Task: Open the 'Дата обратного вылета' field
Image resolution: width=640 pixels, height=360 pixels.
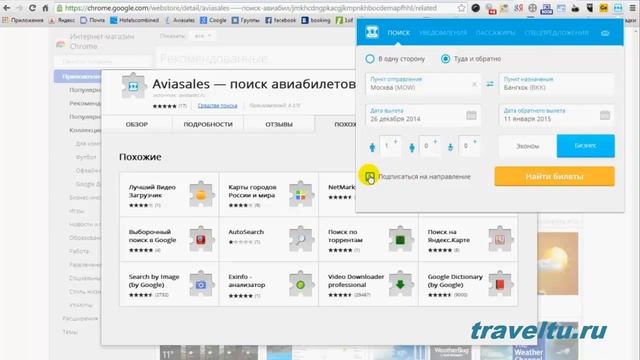Action: (x=556, y=115)
